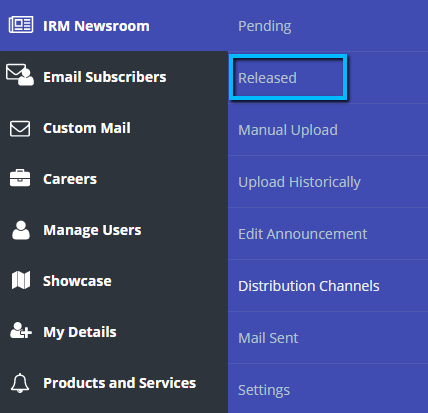Click the My Details user-plus icon
This screenshot has width=428, height=413.
click(x=21, y=330)
